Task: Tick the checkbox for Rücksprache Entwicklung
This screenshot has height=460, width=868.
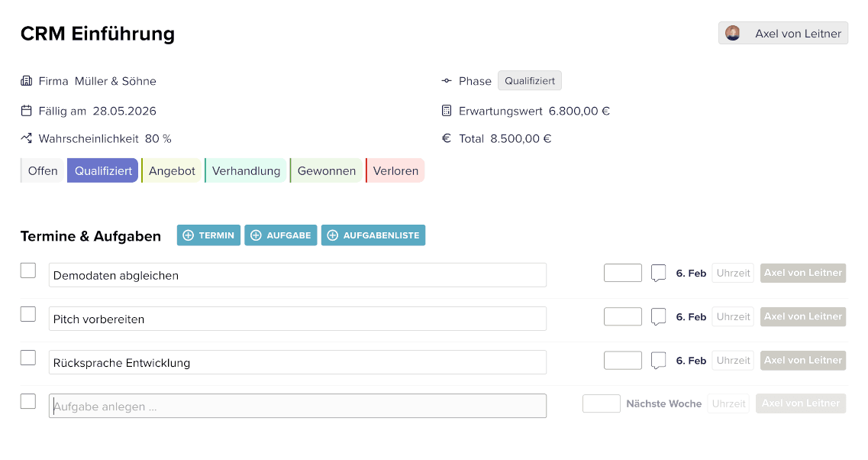Action: [27, 358]
